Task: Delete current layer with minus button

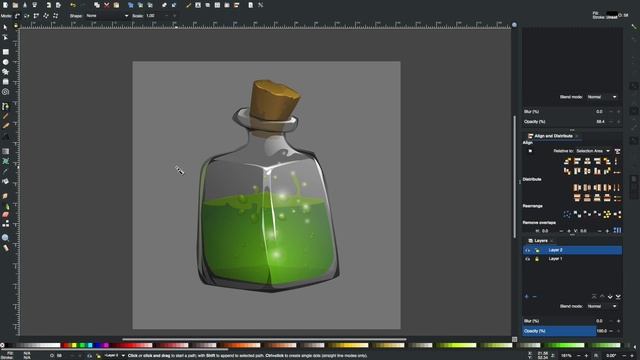Action: 535,297
